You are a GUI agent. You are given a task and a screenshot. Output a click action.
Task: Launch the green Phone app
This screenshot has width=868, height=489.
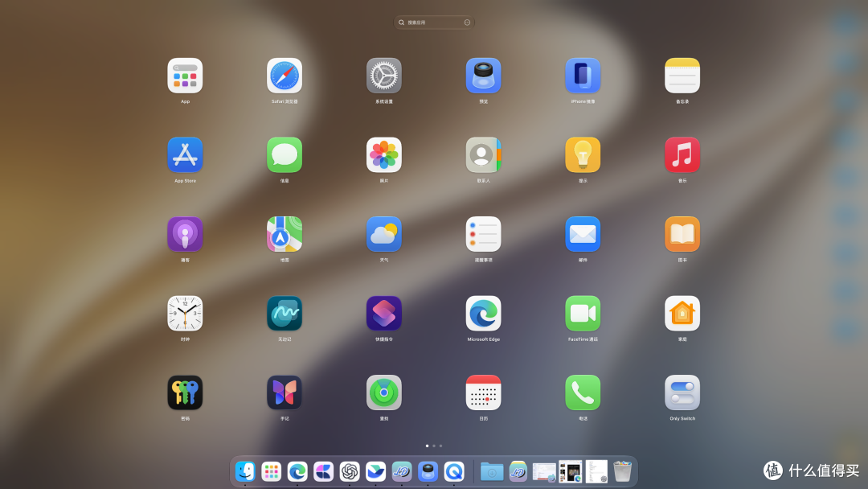pyautogui.click(x=583, y=392)
